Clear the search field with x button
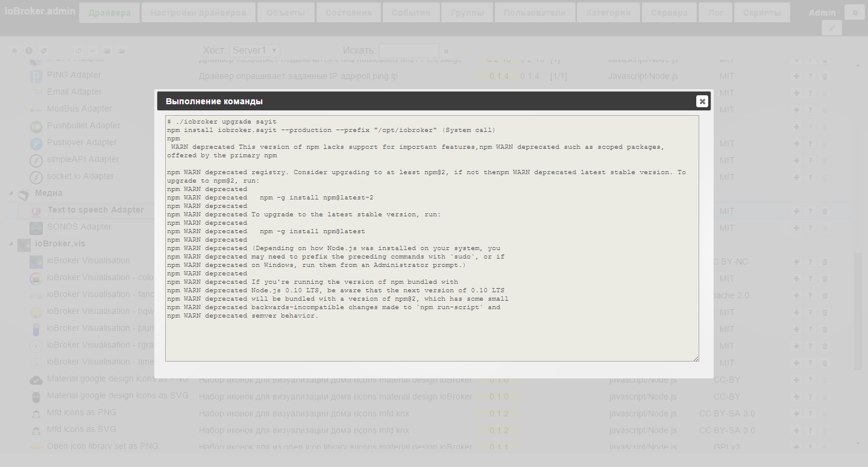868x467 pixels. coord(446,51)
